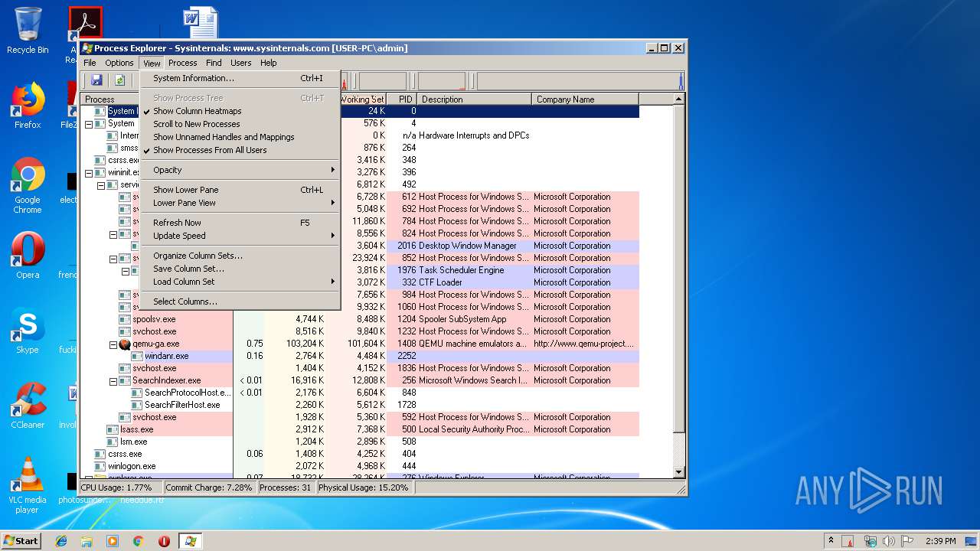The image size is (980, 551).
Task: Click CPU Usage in the status bar
Action: pyautogui.click(x=120, y=487)
